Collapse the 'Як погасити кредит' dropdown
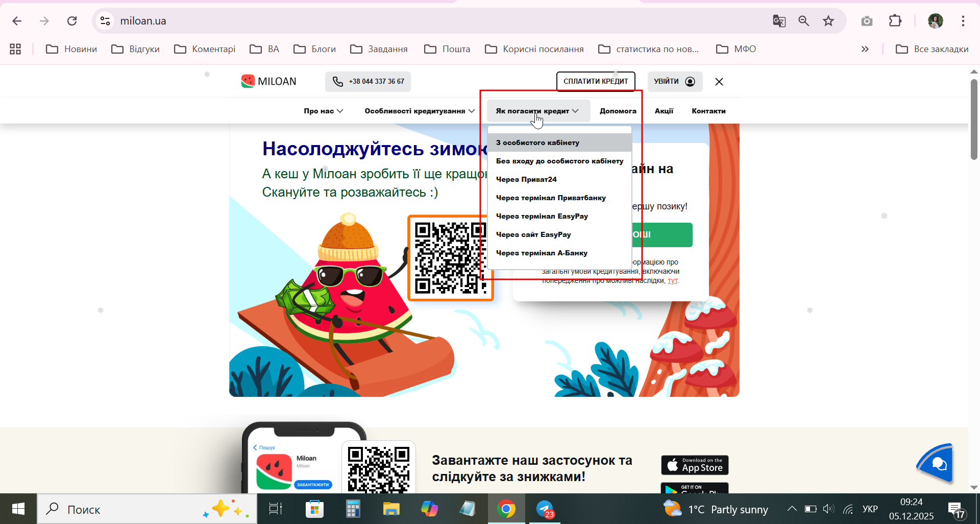Image resolution: width=980 pixels, height=524 pixels. click(x=538, y=111)
